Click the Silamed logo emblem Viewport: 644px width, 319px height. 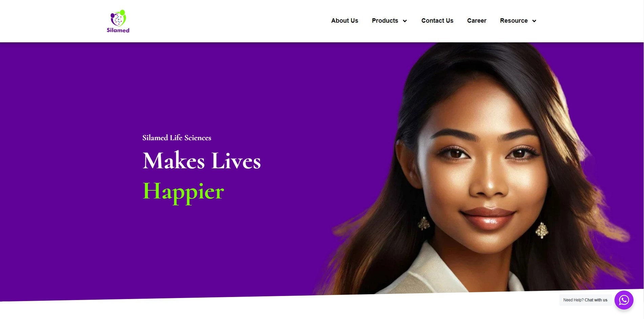click(x=118, y=18)
